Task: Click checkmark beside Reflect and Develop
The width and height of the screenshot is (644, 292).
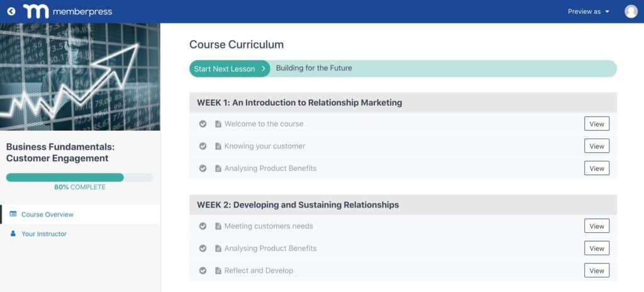Action: 203,271
